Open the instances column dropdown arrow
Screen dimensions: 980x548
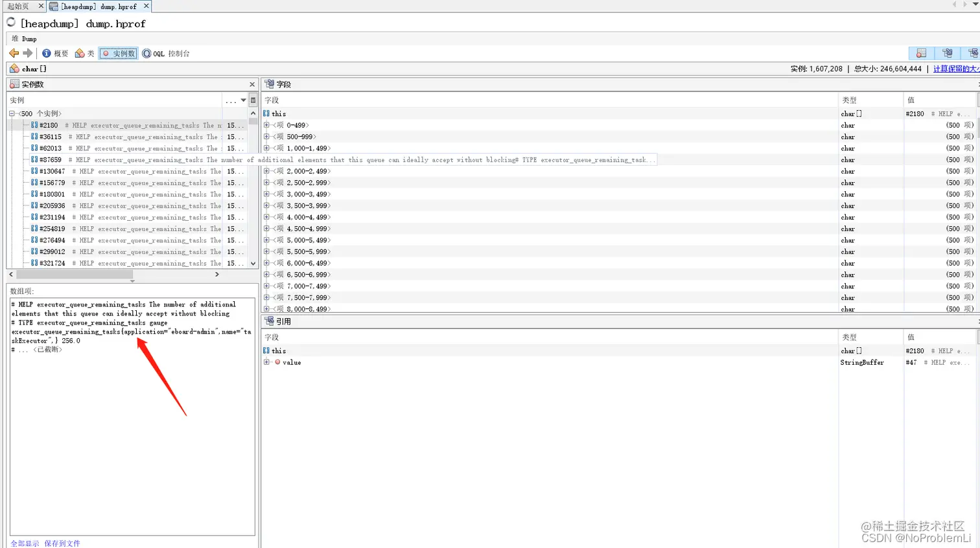(x=244, y=100)
